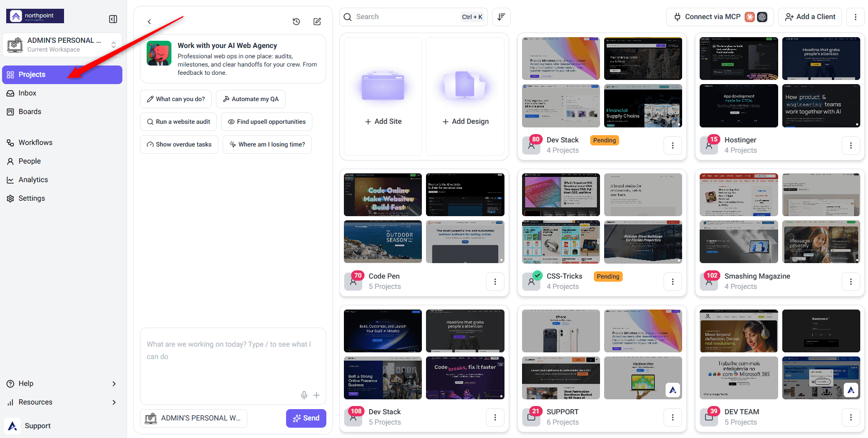This screenshot has width=868, height=438.
Task: Navigate to Workflows
Action: (x=62, y=143)
